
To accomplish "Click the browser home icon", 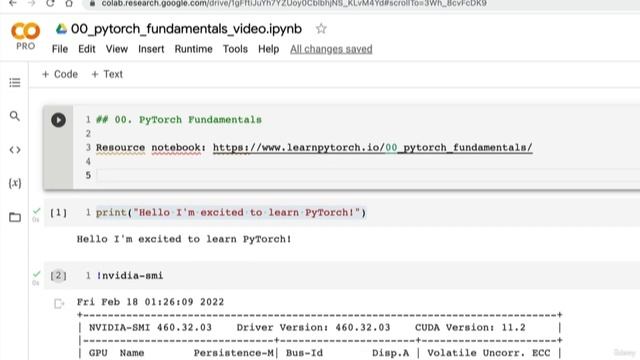I will pyautogui.click(x=69, y=3).
